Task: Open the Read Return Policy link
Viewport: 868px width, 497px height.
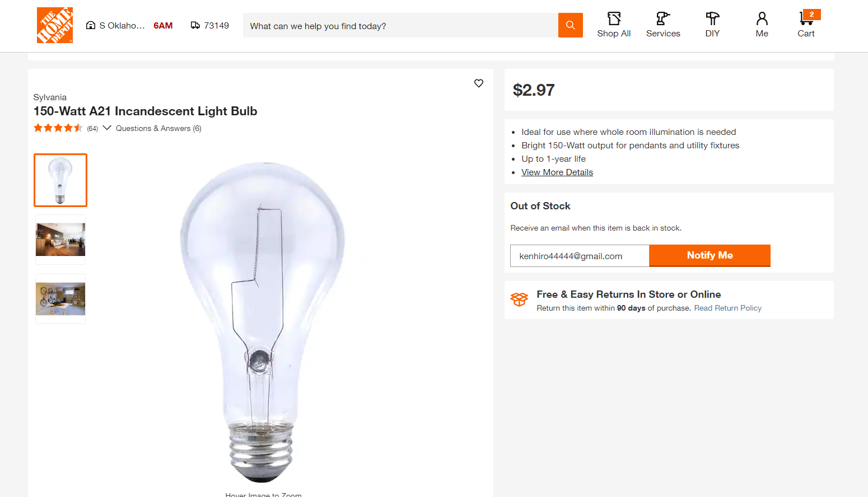Action: (727, 308)
